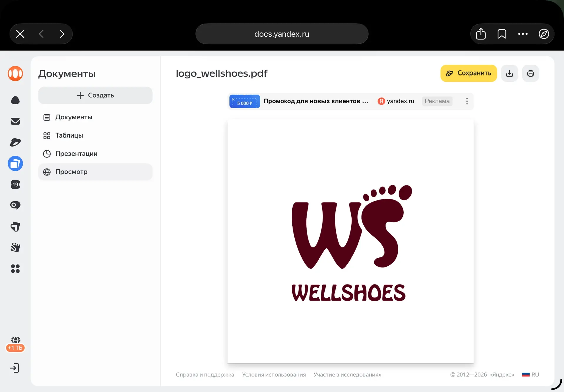The height and width of the screenshot is (392, 564).
Task: Click the +1 ТБ storage promo badge
Action: pyautogui.click(x=15, y=348)
